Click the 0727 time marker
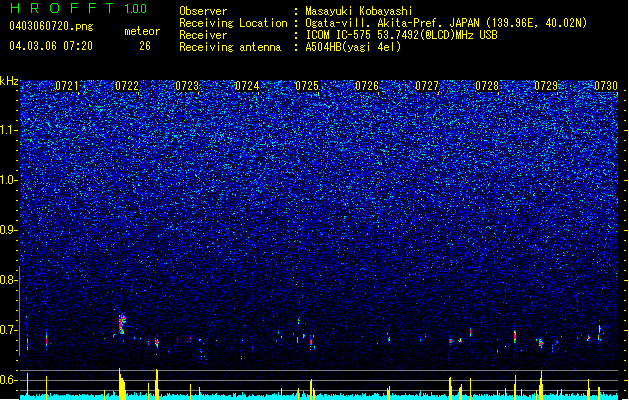 tap(427, 86)
